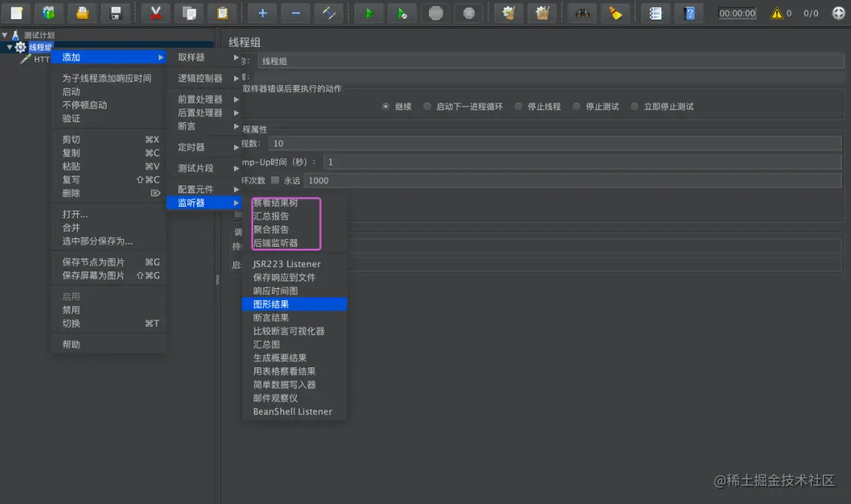851x504 pixels.
Task: Click the Copy toolbar icon
Action: pos(189,13)
